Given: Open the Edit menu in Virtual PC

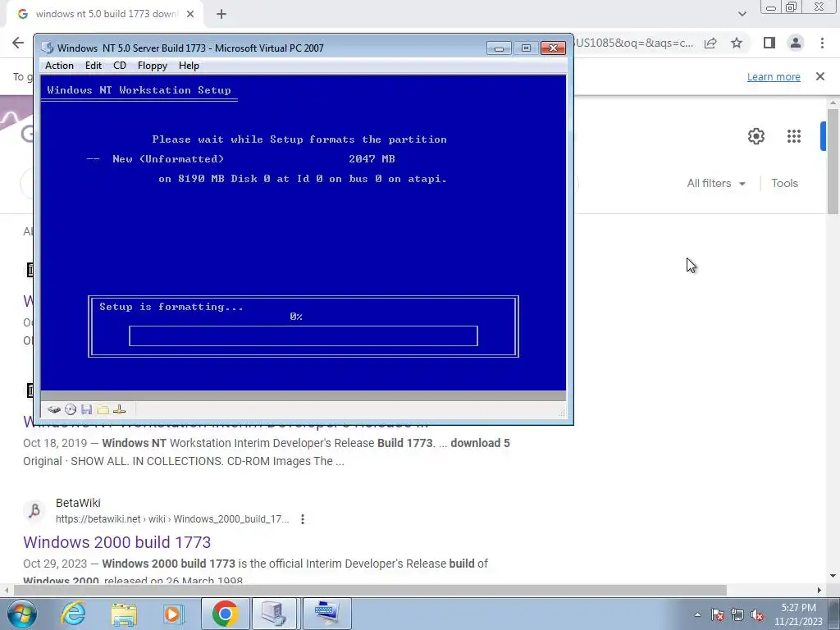Looking at the screenshot, I should click(x=94, y=66).
